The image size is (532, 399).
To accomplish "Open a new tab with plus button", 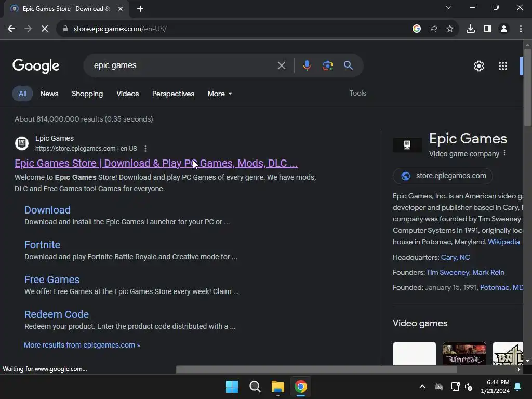I will (140, 9).
